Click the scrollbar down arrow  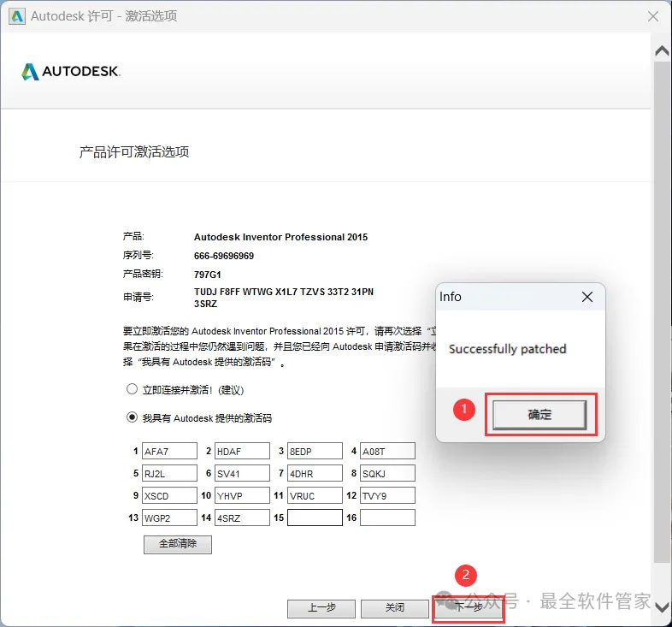click(663, 606)
